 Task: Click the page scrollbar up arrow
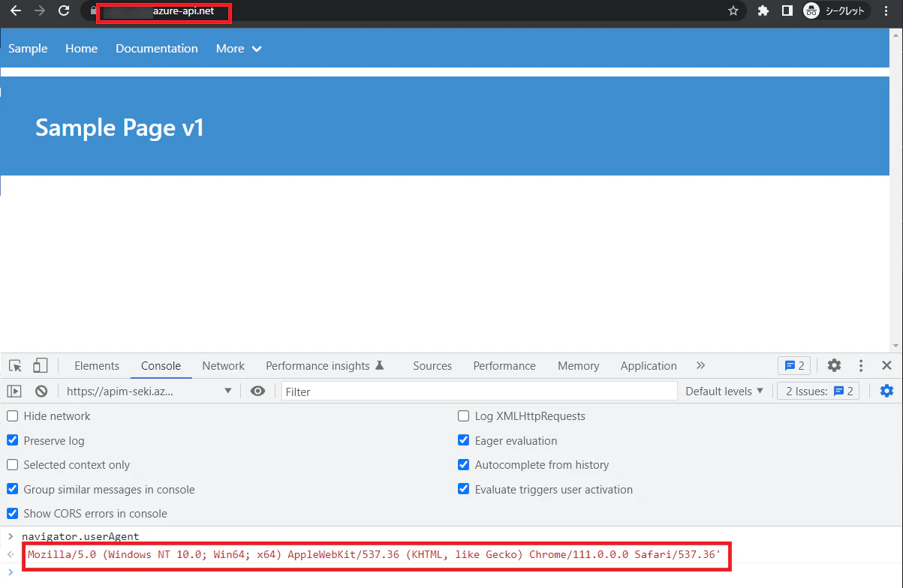point(897,34)
